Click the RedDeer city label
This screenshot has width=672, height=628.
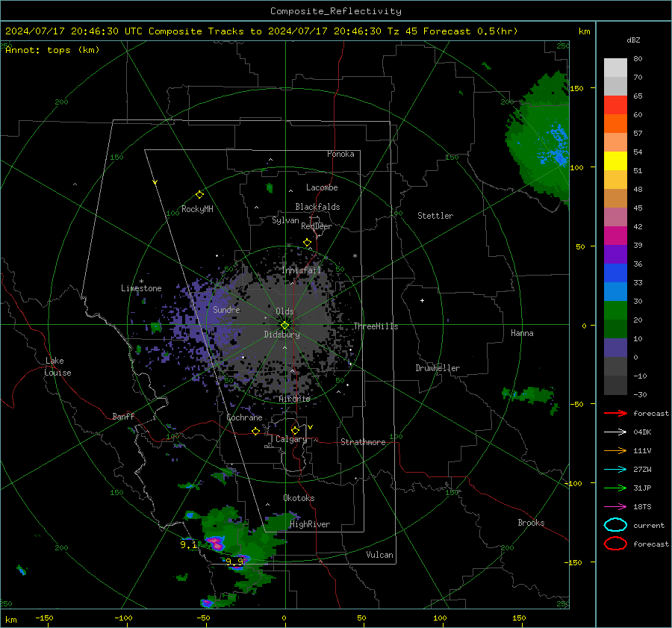tap(317, 226)
